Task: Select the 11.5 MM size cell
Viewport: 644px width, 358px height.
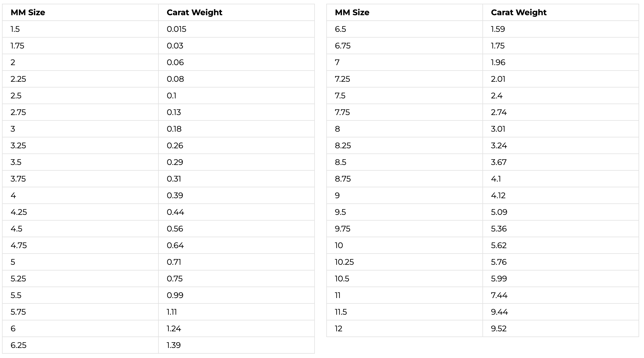Action: click(x=341, y=312)
